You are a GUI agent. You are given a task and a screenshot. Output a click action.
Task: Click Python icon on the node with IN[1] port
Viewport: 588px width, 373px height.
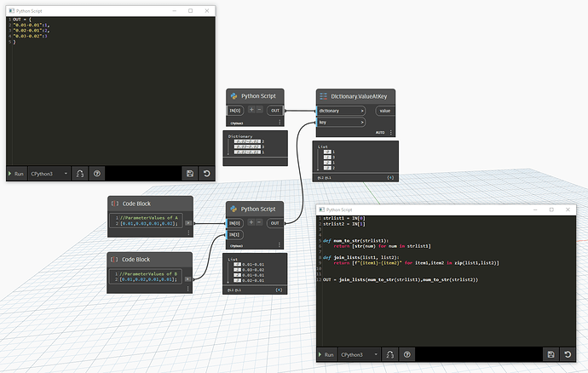233,209
